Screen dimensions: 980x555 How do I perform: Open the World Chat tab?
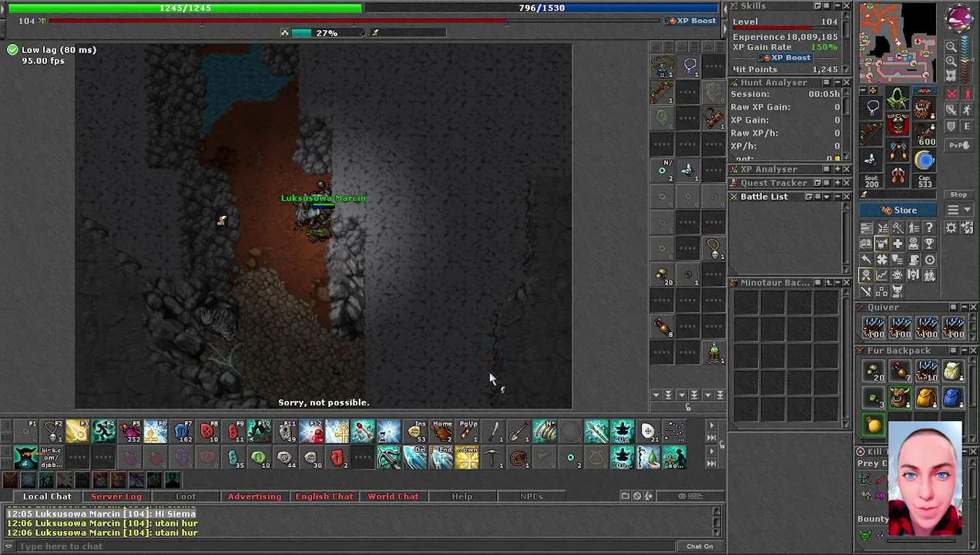point(393,496)
